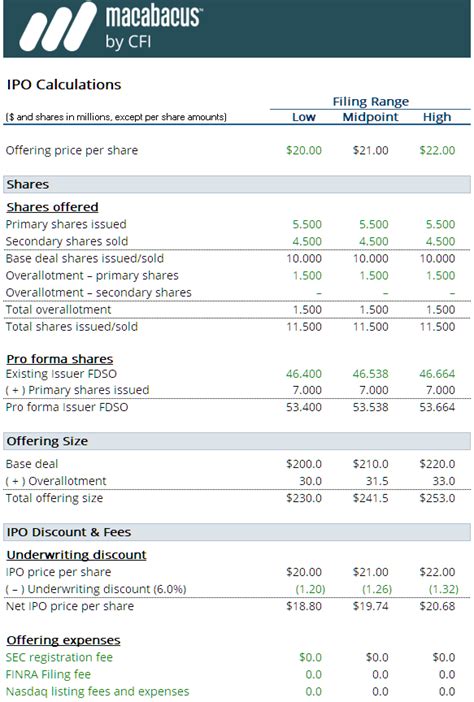
Task: Click the Nasdaq listing fees and expenses label
Action: (98, 691)
